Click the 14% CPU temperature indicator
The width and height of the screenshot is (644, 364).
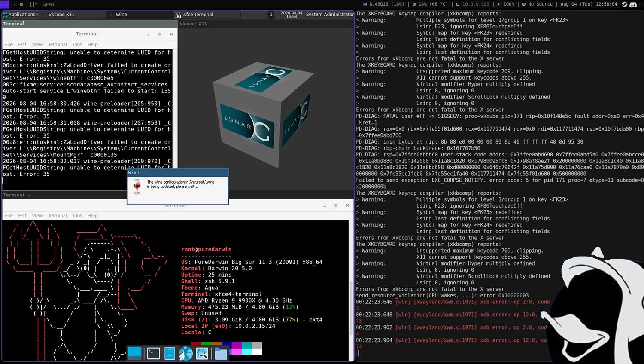point(430,4)
